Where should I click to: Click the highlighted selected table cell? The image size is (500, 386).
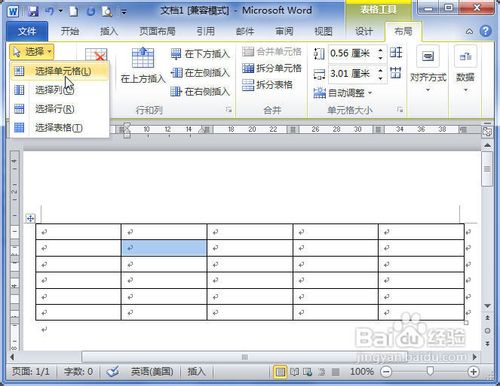pyautogui.click(x=164, y=248)
